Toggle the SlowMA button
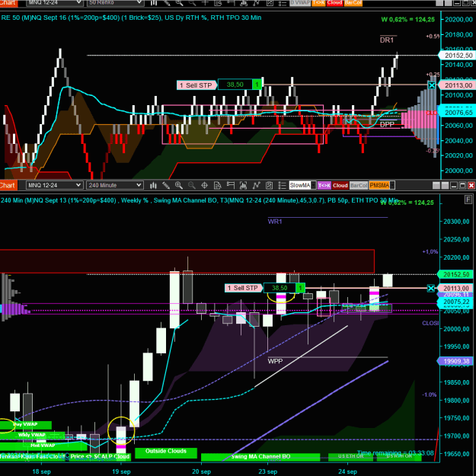The width and height of the screenshot is (476, 476). tap(299, 185)
